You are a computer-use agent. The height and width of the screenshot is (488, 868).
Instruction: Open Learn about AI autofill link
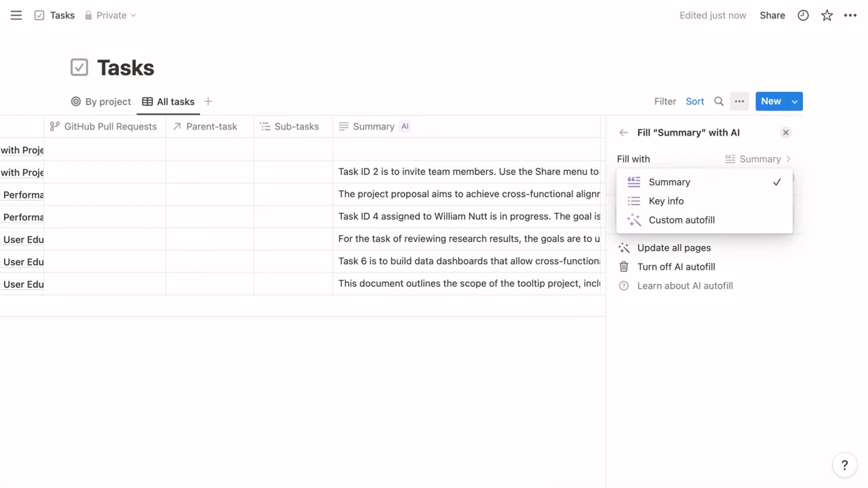pyautogui.click(x=685, y=286)
